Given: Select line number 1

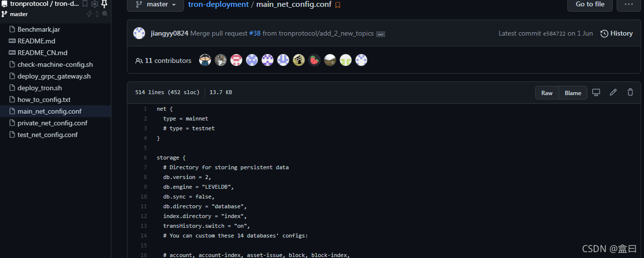Looking at the screenshot, I should [145, 109].
